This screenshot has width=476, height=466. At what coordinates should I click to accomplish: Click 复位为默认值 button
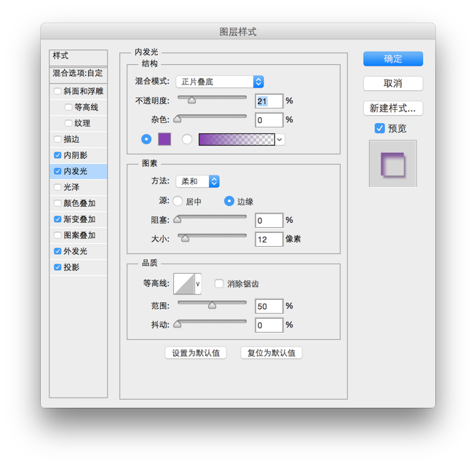271,352
